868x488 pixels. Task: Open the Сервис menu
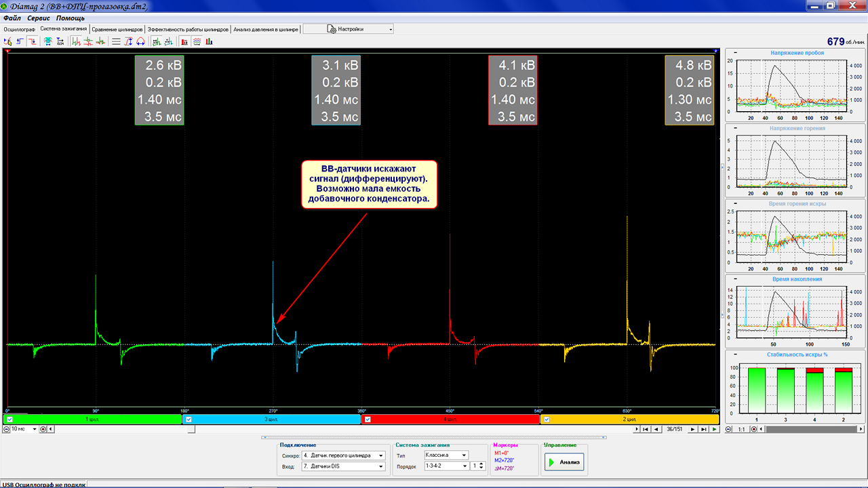pos(39,18)
